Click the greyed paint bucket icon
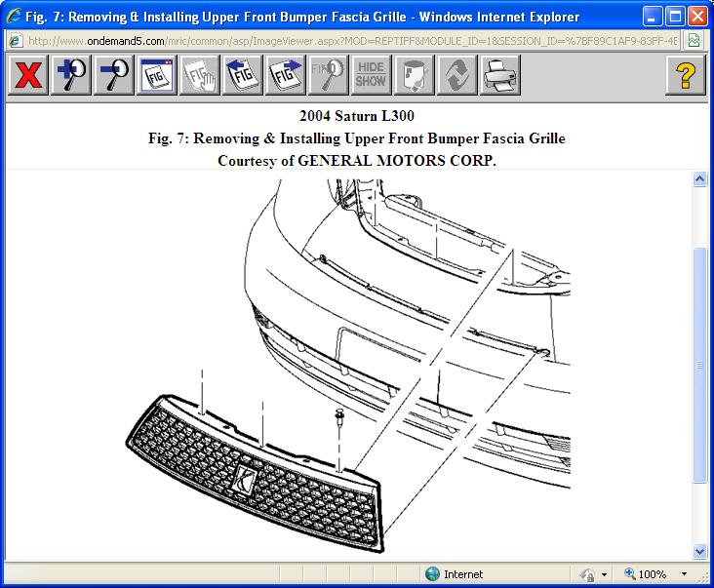The height and width of the screenshot is (588, 714). point(415,75)
